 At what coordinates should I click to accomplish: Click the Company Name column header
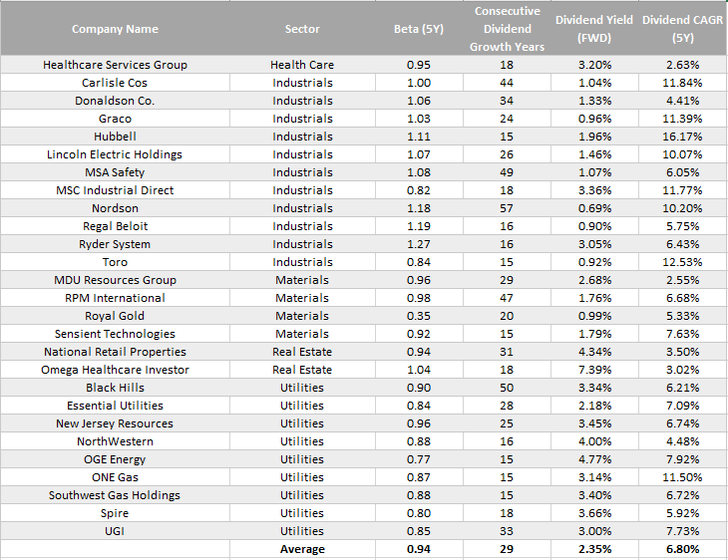[115, 29]
